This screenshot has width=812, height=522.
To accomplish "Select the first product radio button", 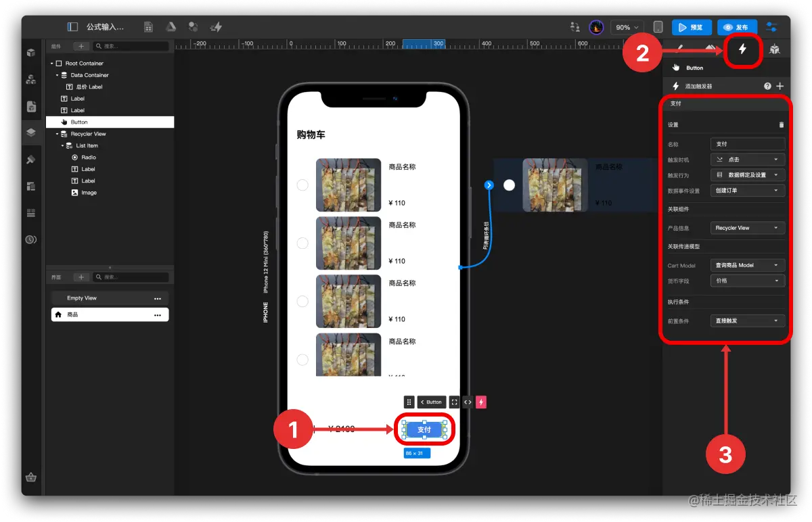I will (x=302, y=185).
